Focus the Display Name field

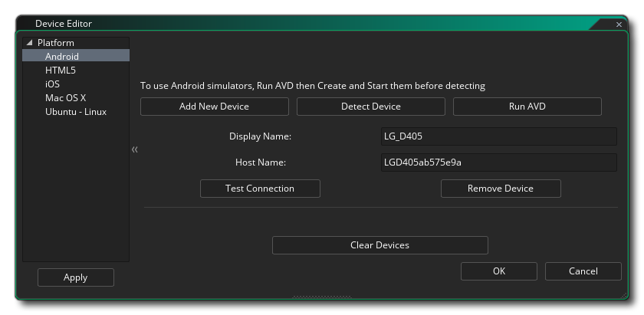[x=498, y=136]
